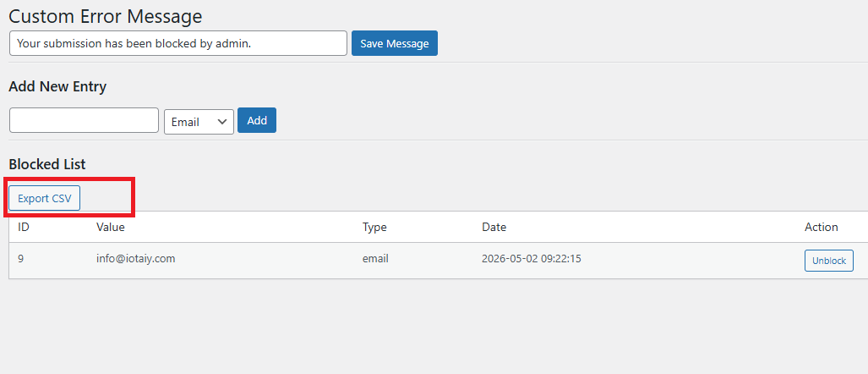Open the Email type dropdown
868x374 pixels.
point(199,121)
